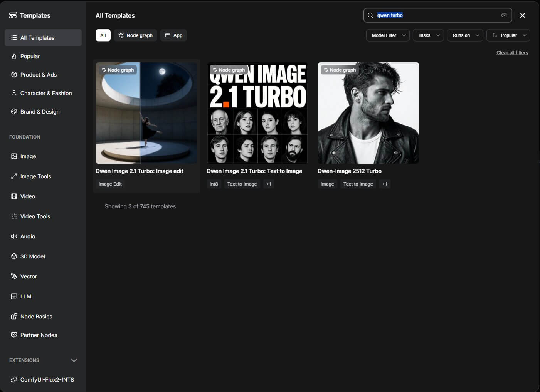Image resolution: width=540 pixels, height=392 pixels.
Task: Click the palette icon beside Brand & Design
Action: (14, 112)
